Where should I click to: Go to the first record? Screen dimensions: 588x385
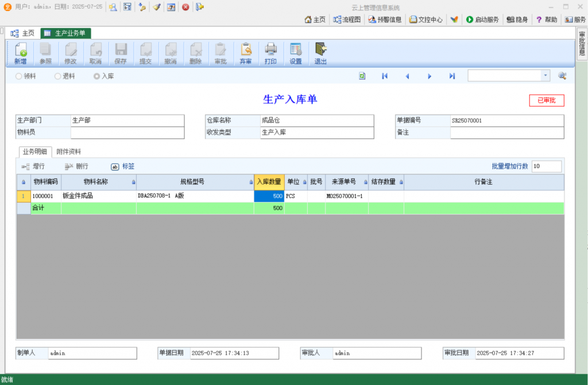(384, 76)
